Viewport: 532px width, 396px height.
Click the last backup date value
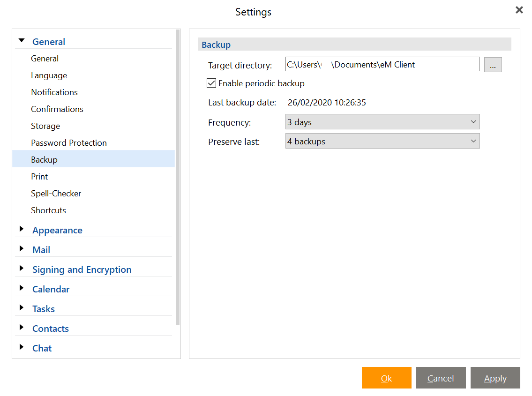point(327,103)
